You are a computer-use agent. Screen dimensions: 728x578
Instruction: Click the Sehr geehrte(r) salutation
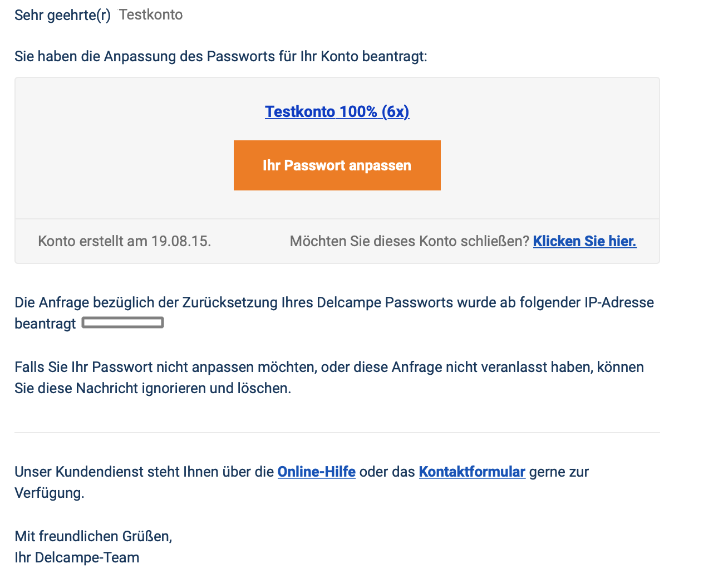pos(63,15)
